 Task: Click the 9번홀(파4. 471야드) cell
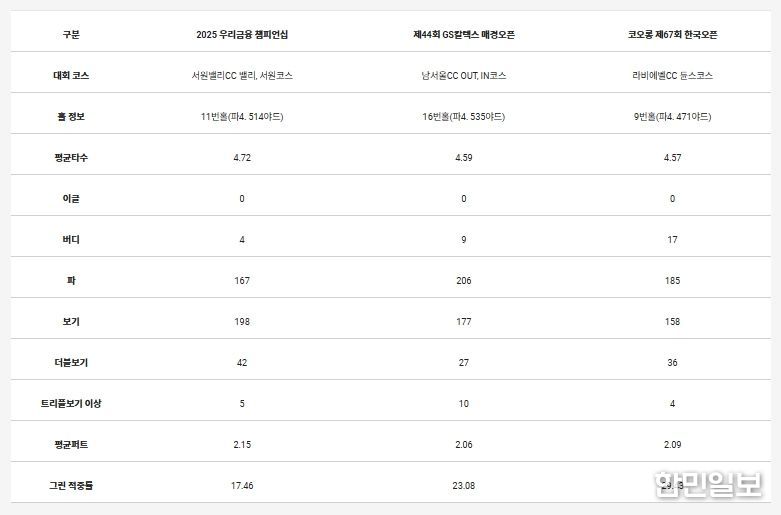(672, 117)
